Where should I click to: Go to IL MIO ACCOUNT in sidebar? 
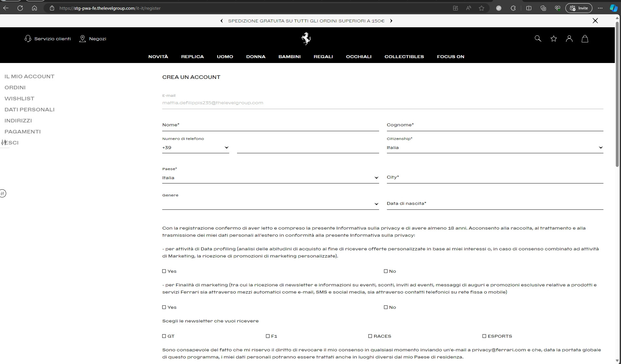(x=29, y=77)
